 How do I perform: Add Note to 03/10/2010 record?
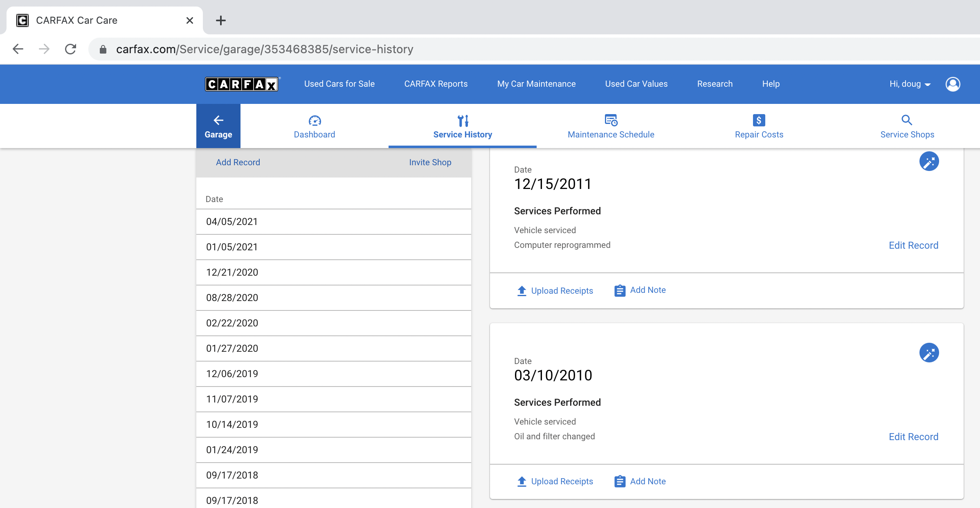(640, 481)
